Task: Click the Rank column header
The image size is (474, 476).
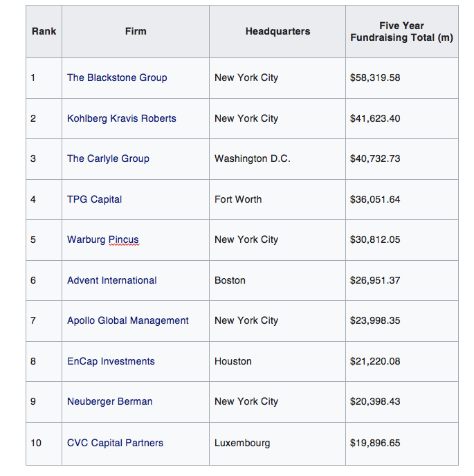Action: coord(44,31)
